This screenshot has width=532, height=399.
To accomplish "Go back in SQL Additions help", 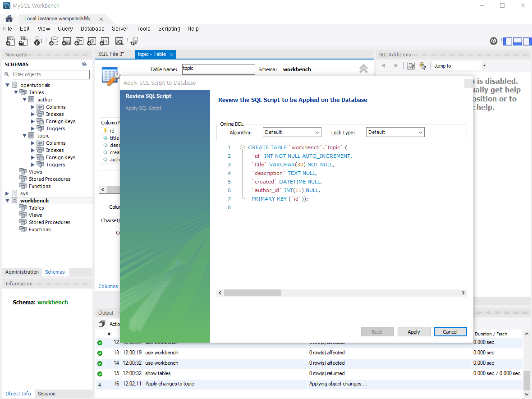I will (383, 65).
